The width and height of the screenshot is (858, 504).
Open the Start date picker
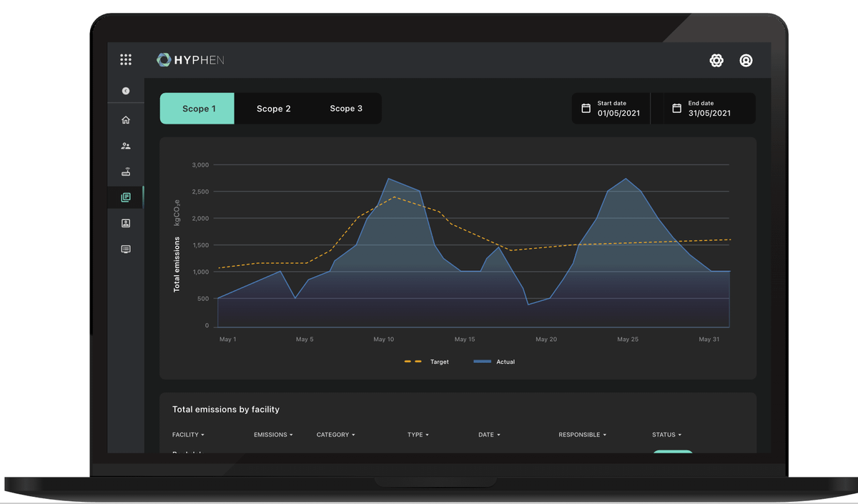611,109
